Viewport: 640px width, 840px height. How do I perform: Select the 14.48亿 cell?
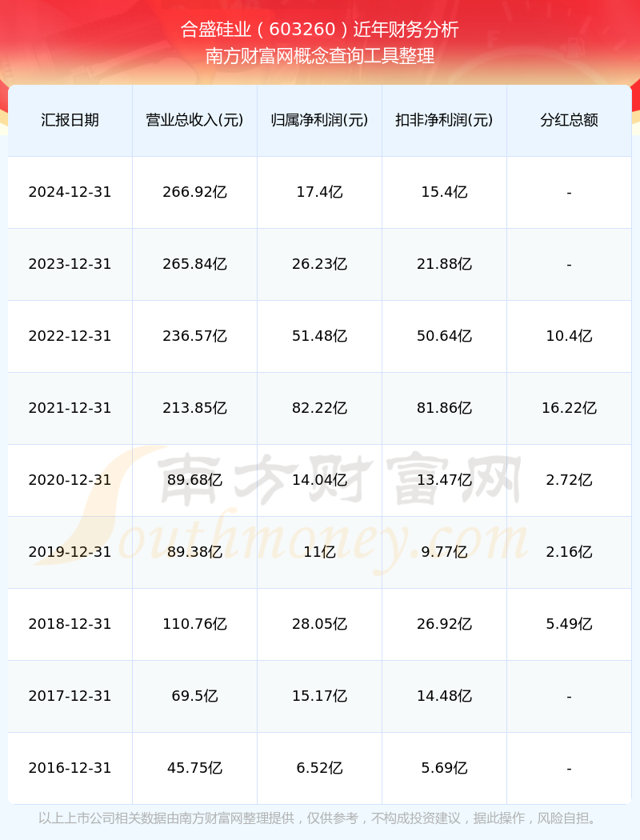click(445, 696)
